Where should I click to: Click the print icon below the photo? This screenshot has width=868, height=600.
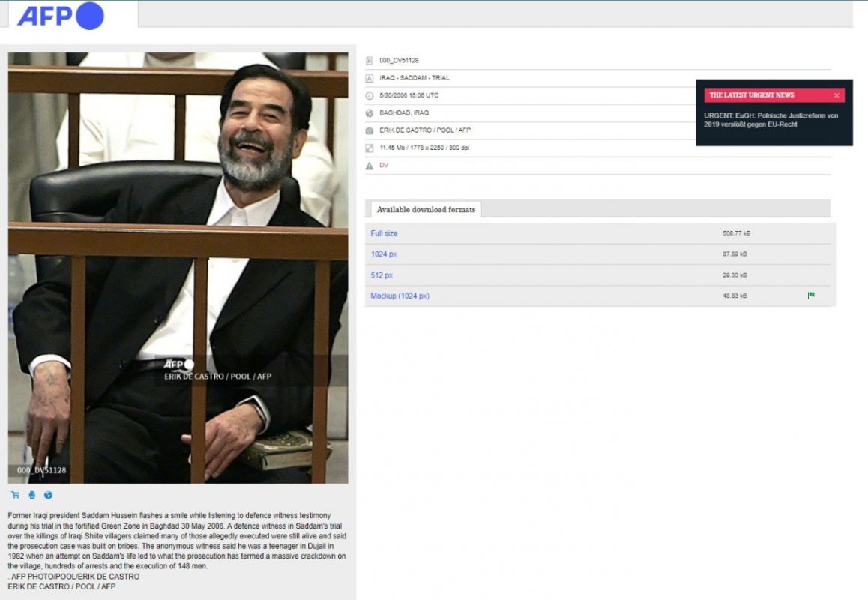[x=31, y=495]
